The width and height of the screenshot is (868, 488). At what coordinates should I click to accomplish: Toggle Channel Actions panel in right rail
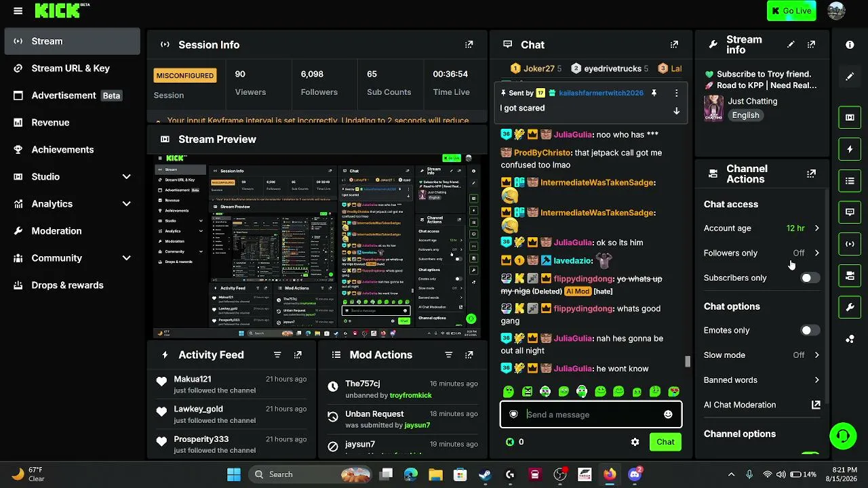(850, 276)
